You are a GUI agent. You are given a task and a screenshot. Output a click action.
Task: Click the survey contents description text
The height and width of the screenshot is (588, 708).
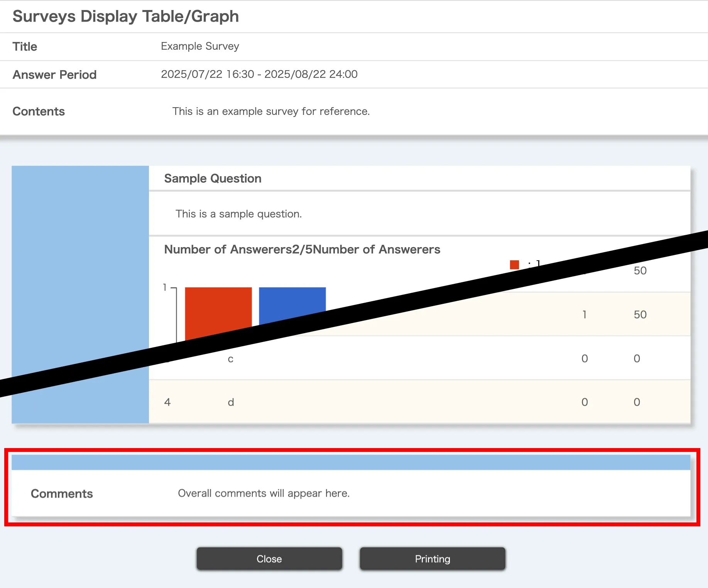(x=271, y=111)
